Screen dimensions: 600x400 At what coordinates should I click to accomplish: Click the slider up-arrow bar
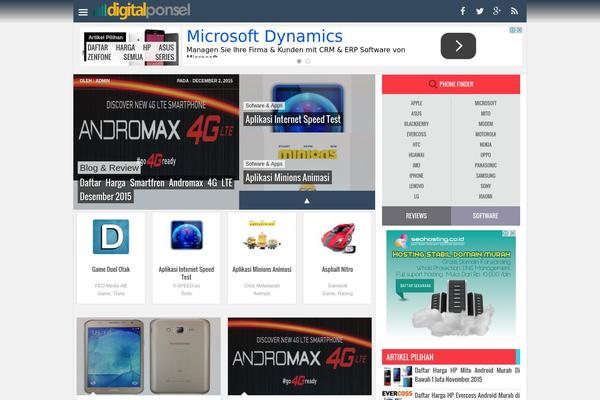click(x=307, y=200)
